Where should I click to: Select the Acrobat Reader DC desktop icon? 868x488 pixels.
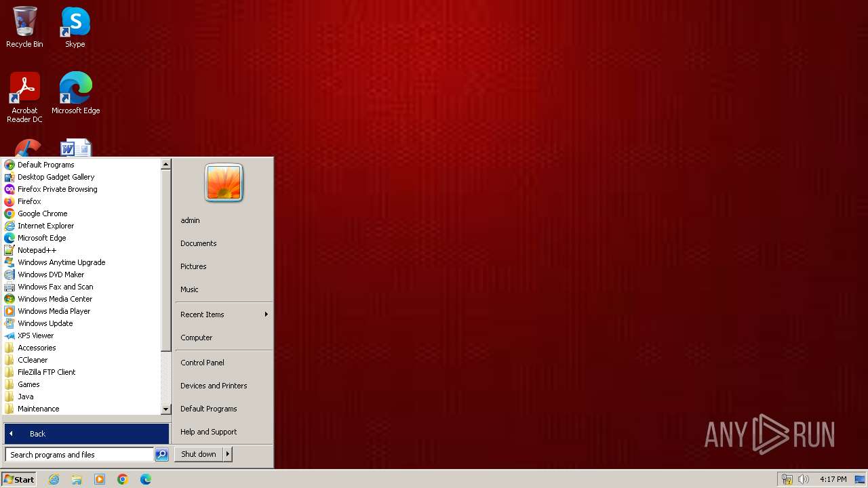24,98
